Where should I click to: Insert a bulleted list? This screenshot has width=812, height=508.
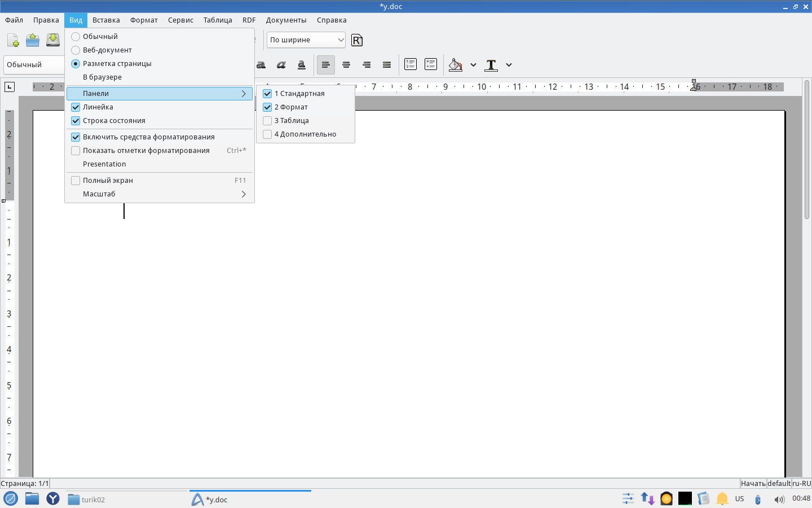[431, 64]
